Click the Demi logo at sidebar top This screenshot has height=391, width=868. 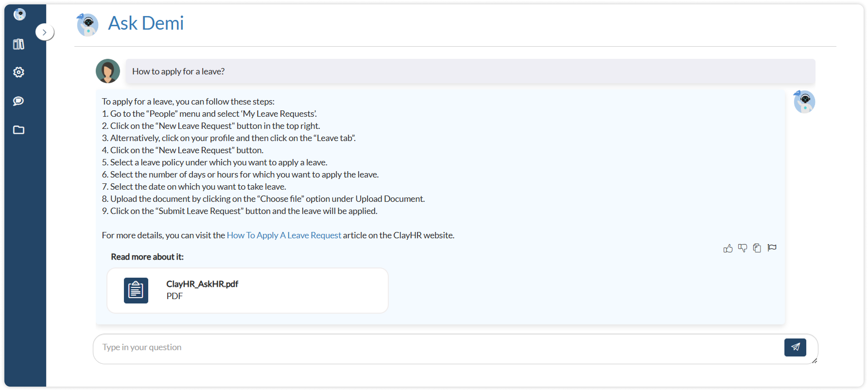pos(19,14)
